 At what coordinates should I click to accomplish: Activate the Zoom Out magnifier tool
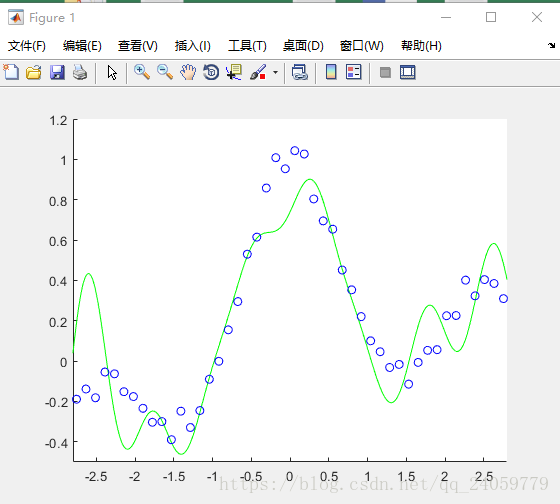point(165,72)
